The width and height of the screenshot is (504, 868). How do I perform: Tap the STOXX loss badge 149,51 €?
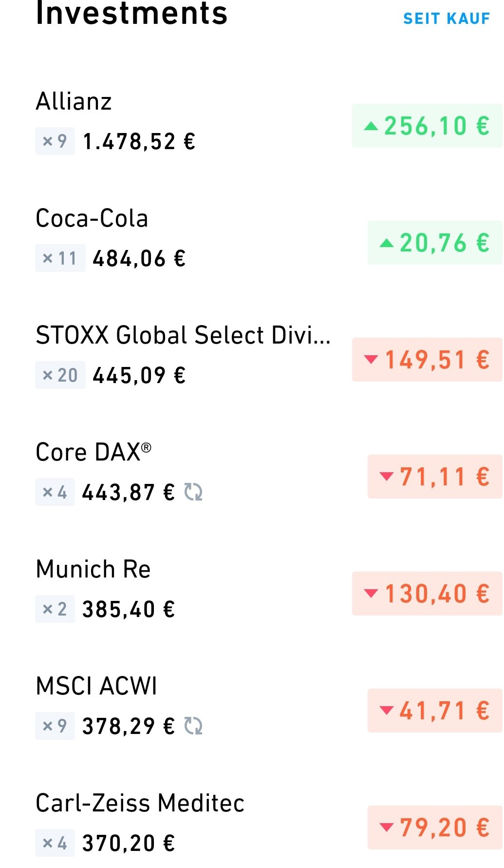(x=427, y=360)
